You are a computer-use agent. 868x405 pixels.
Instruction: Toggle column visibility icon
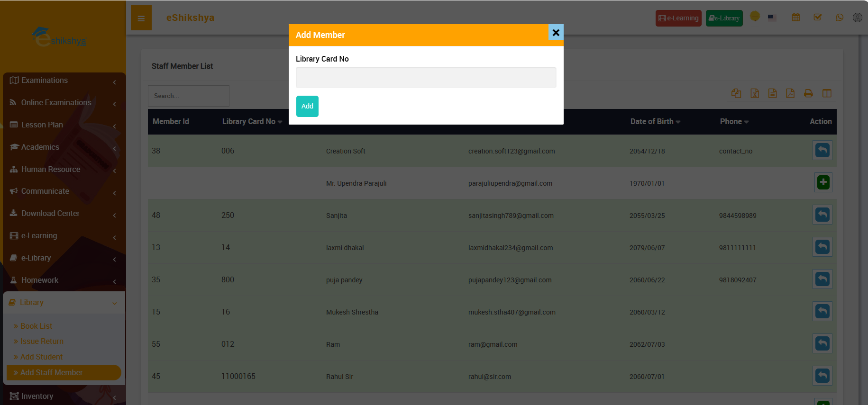[x=827, y=93]
